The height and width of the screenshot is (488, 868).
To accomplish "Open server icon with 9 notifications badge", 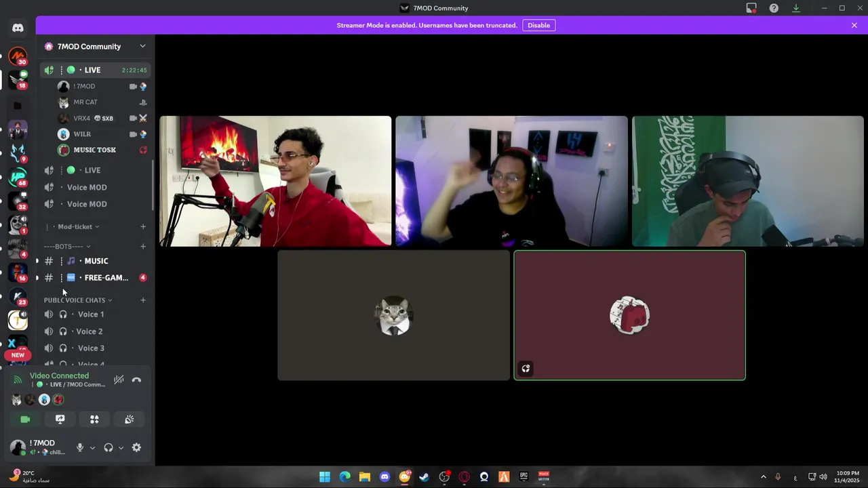I will point(18,153).
